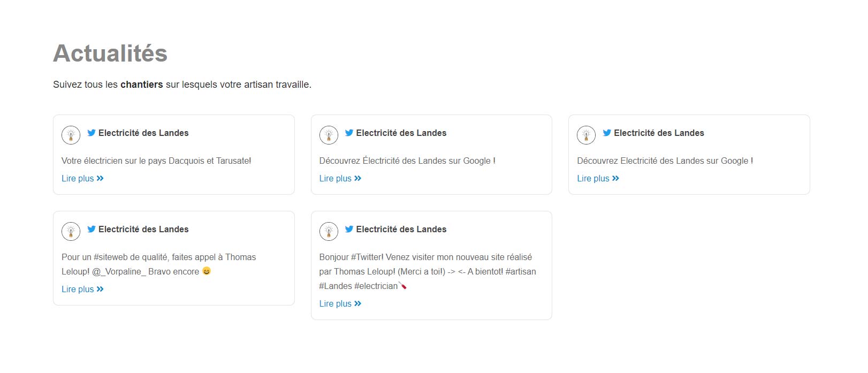Viewport: 868px width, 373px height.
Task: Click the screwdriver emoji after #electrician
Action: pyautogui.click(x=403, y=286)
